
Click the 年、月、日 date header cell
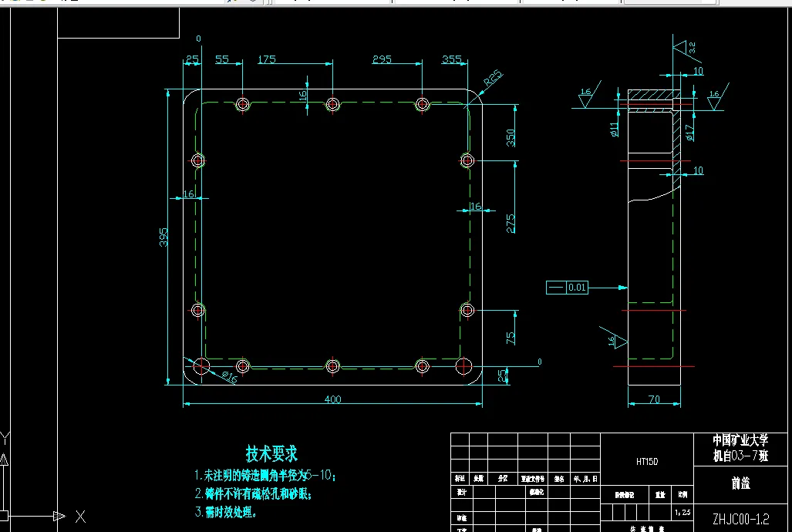point(586,479)
